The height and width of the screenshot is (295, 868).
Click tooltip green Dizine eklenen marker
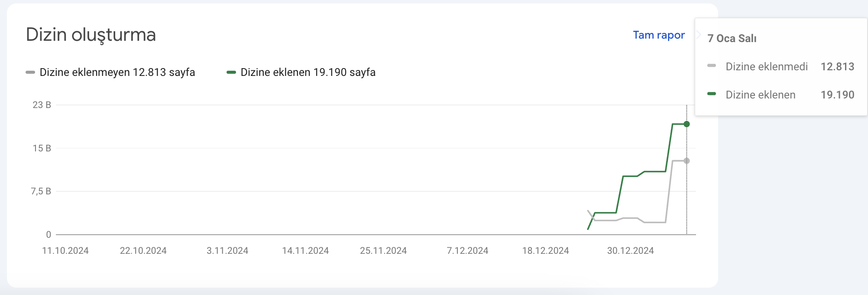[712, 94]
